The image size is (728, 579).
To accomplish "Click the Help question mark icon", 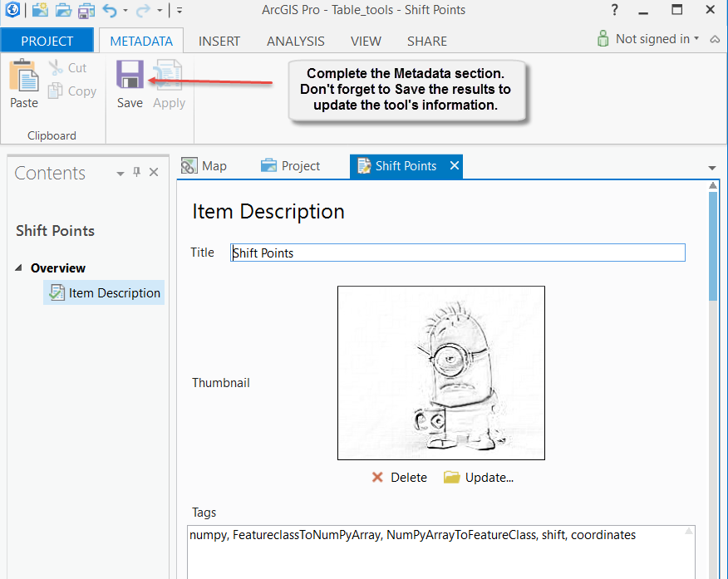I will pyautogui.click(x=615, y=10).
